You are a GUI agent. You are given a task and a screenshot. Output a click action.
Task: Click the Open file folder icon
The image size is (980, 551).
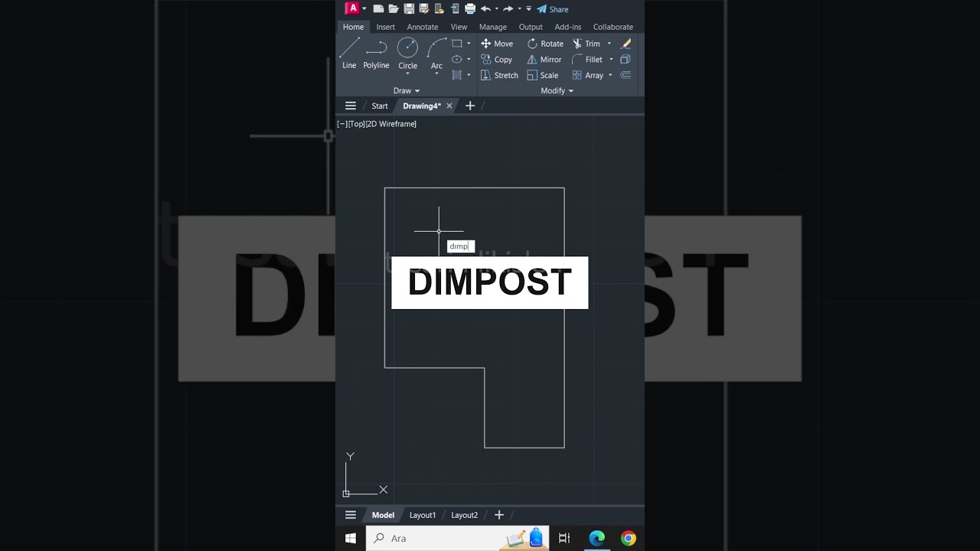(x=394, y=8)
